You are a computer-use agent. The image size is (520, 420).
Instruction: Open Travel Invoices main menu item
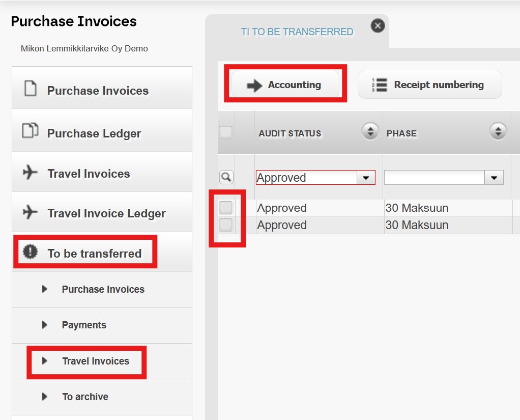[102, 172]
